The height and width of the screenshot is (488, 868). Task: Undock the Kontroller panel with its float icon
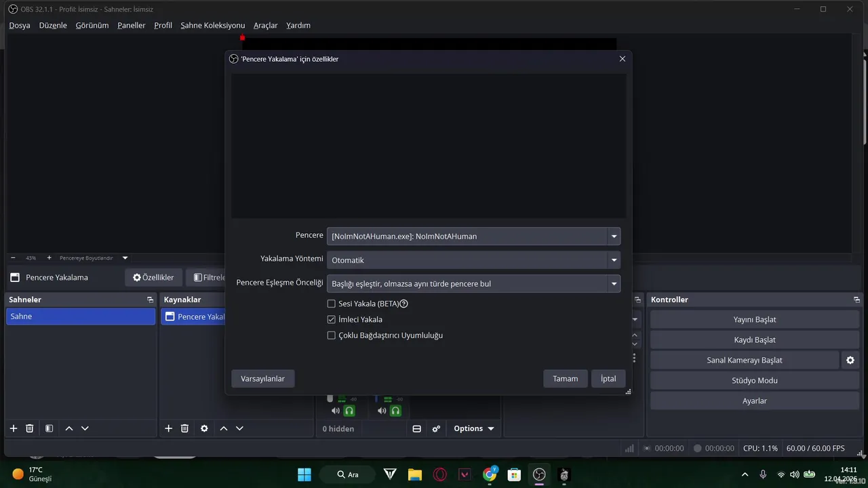857,300
